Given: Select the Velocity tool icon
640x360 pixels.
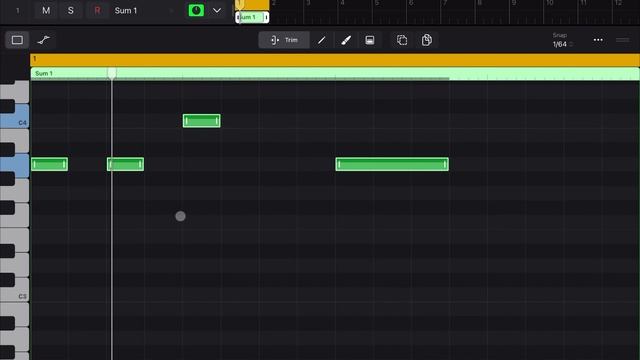Looking at the screenshot, I should coord(370,40).
